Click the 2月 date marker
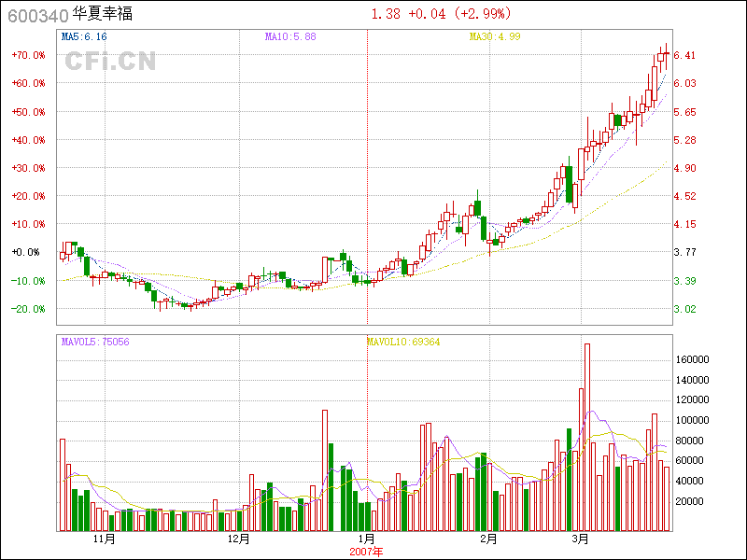Screen dimensions: 747x560 487,539
